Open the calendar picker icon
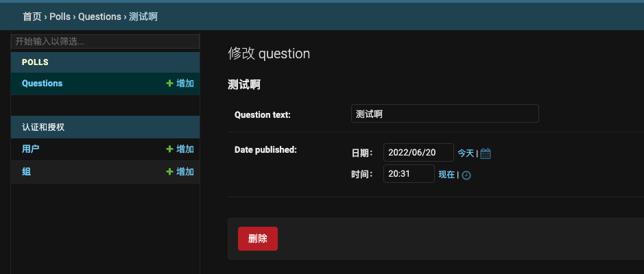644x274 pixels. (x=486, y=153)
